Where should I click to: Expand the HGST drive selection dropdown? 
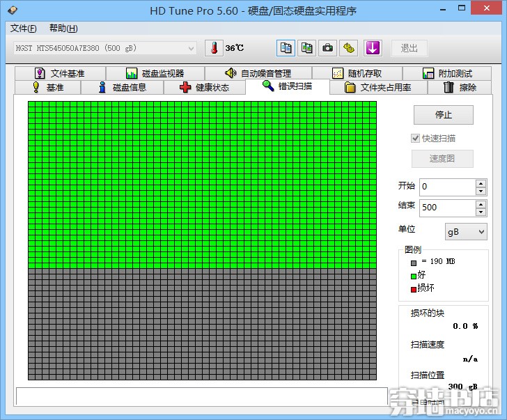(192, 48)
